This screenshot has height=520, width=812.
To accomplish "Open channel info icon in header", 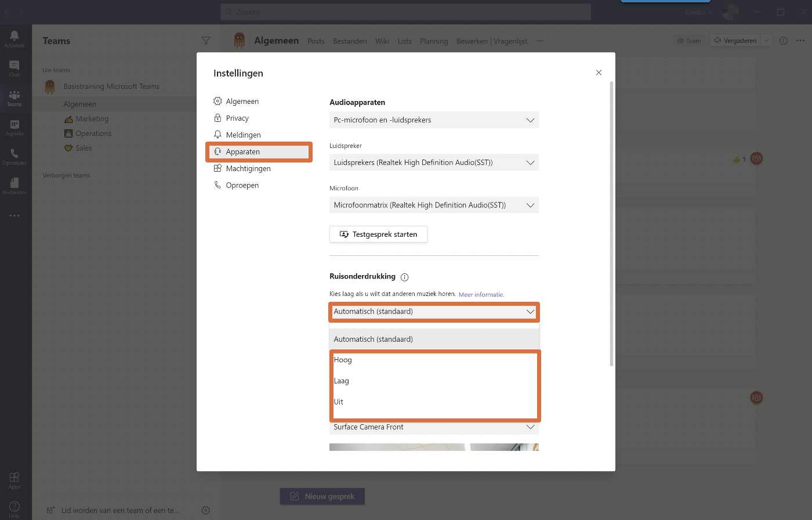I will click(x=783, y=41).
